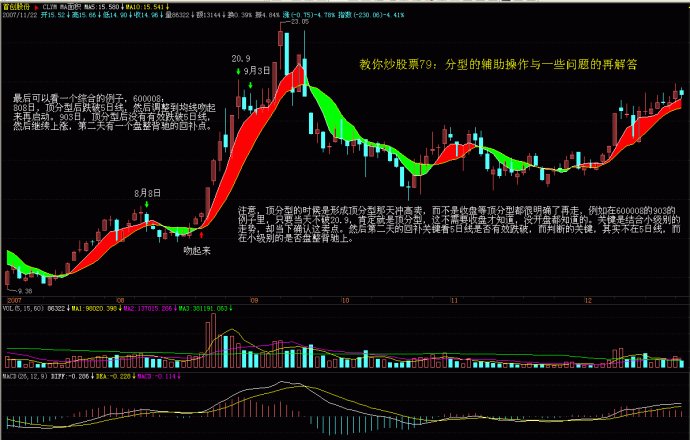Image resolution: width=690 pixels, height=440 pixels.
Task: Click the 09 month marker on the time axis
Action: tap(254, 301)
